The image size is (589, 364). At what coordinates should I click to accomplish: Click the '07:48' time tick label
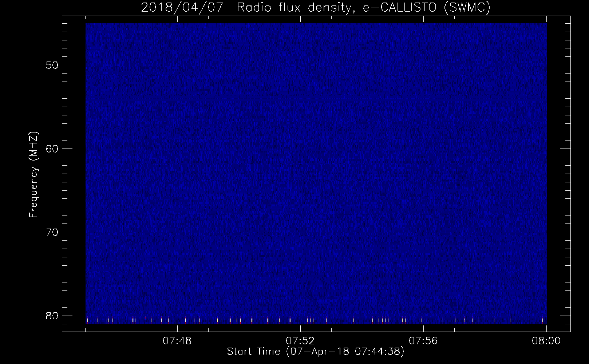coord(177,341)
